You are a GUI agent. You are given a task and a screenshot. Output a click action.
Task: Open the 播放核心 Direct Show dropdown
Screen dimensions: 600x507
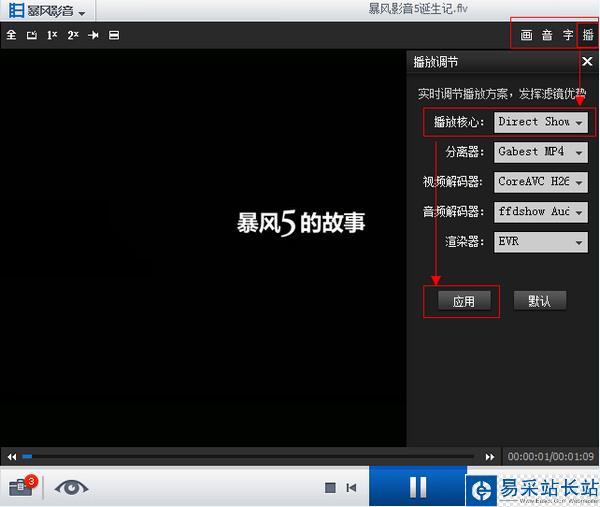[541, 122]
